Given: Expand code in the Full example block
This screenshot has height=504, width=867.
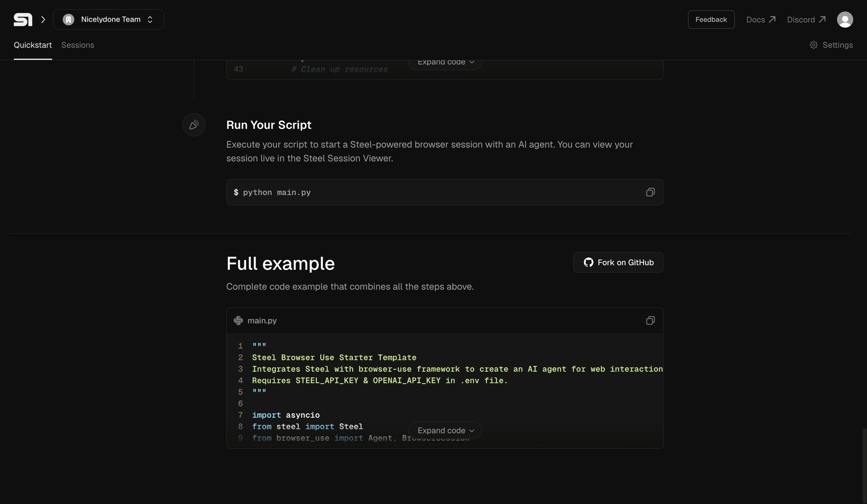Looking at the screenshot, I should [445, 430].
